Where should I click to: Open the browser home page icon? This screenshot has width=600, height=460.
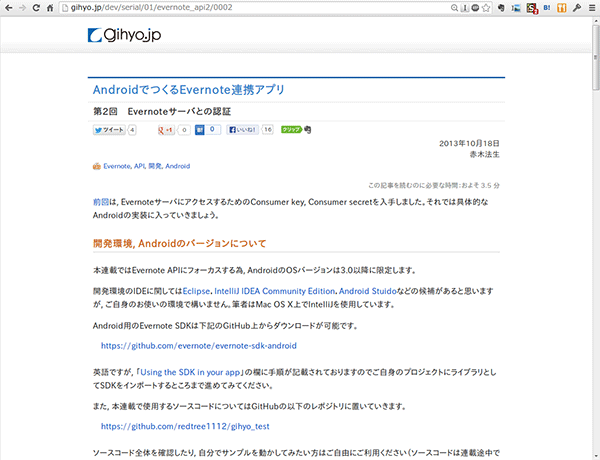click(x=50, y=8)
